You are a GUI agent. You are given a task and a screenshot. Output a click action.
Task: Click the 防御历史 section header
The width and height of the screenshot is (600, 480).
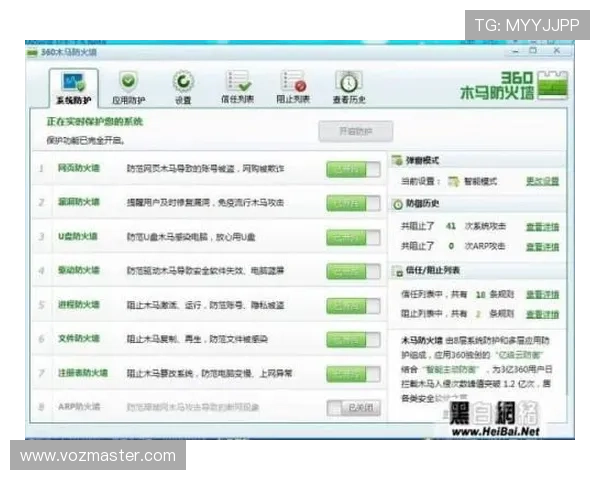click(x=477, y=204)
